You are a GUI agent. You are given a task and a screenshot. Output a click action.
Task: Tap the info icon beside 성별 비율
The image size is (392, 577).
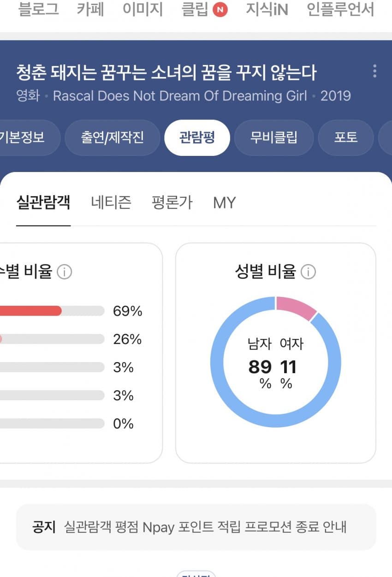tap(308, 272)
